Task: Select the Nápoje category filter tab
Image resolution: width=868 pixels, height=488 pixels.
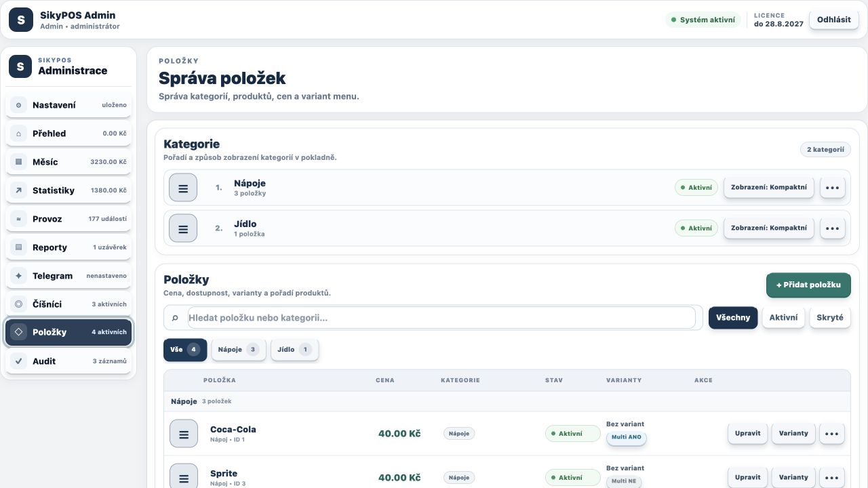Action: [239, 350]
